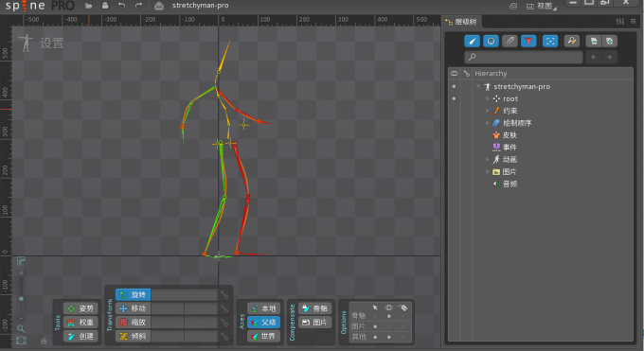Click the key icon beside 旋转 row
This screenshot has width=644, height=351.
coord(224,295)
